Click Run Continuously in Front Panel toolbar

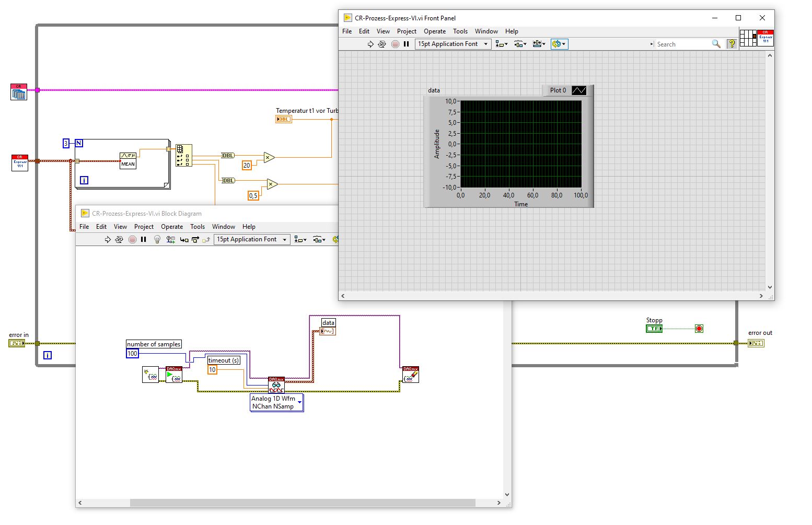pyautogui.click(x=382, y=44)
